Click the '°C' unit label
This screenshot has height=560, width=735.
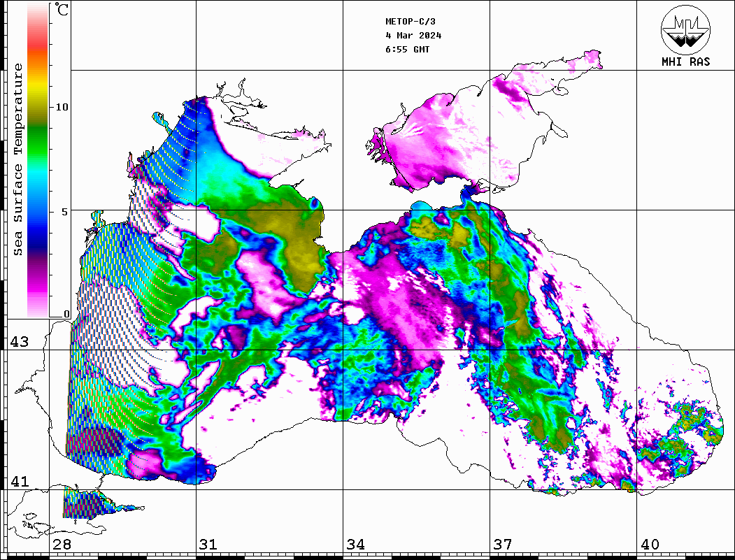point(62,9)
